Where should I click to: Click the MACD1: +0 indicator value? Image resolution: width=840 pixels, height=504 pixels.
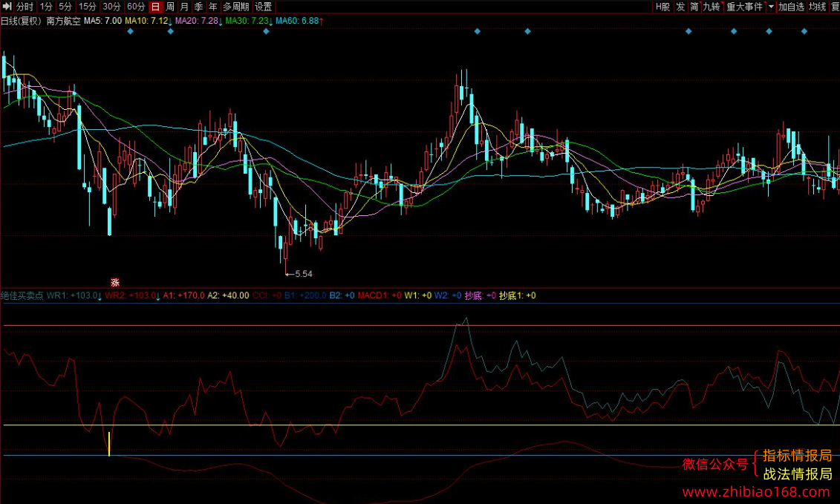[380, 295]
